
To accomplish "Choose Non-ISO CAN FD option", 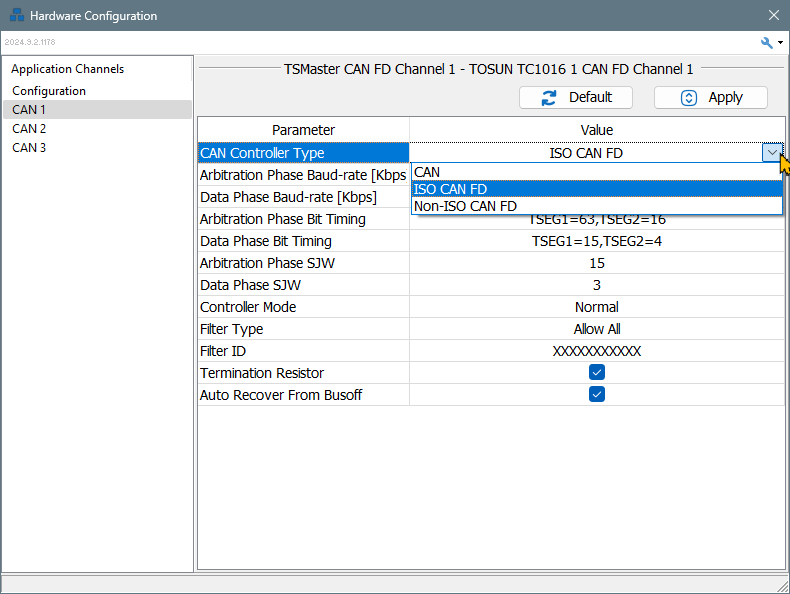I will [x=597, y=206].
